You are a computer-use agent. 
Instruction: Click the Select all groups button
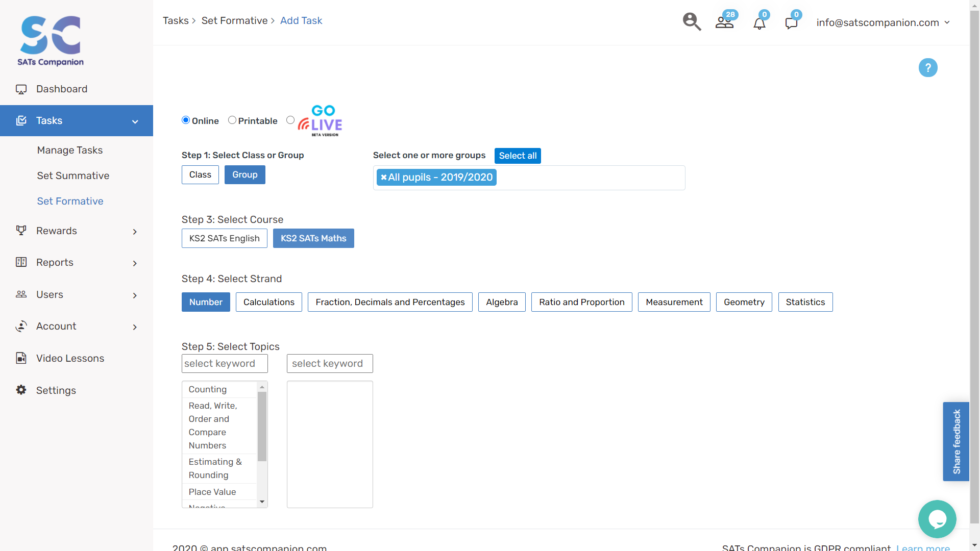tap(518, 156)
